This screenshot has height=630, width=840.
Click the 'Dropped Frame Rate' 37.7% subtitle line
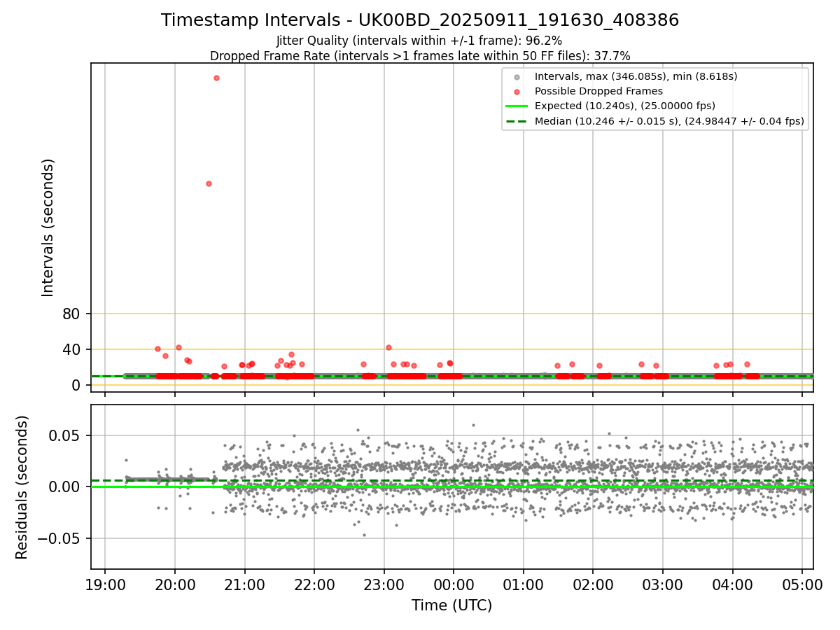pyautogui.click(x=420, y=56)
